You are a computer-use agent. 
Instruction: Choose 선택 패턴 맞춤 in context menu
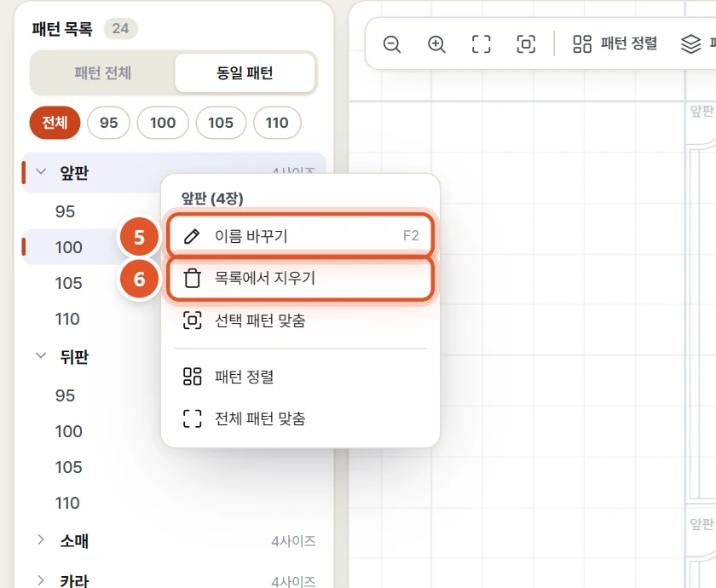(x=300, y=320)
